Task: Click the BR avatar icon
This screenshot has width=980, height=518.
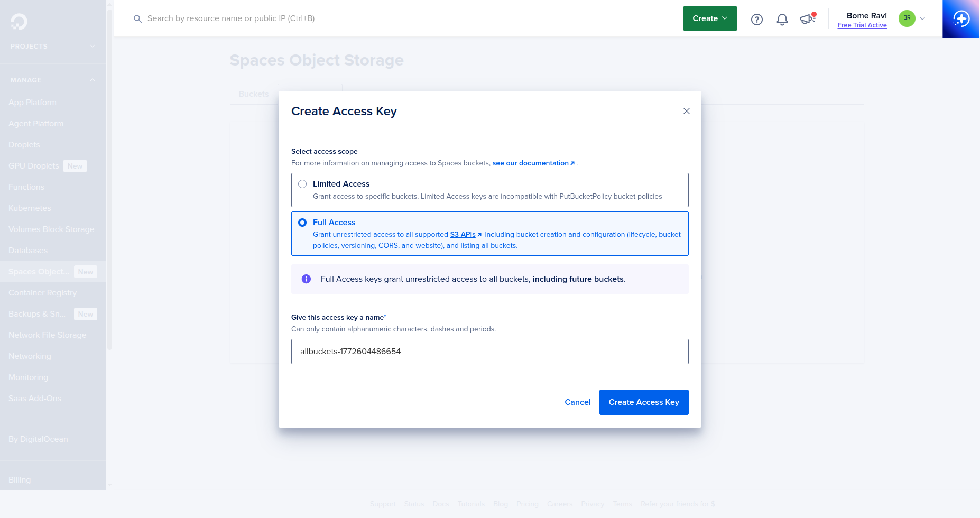Action: point(907,18)
